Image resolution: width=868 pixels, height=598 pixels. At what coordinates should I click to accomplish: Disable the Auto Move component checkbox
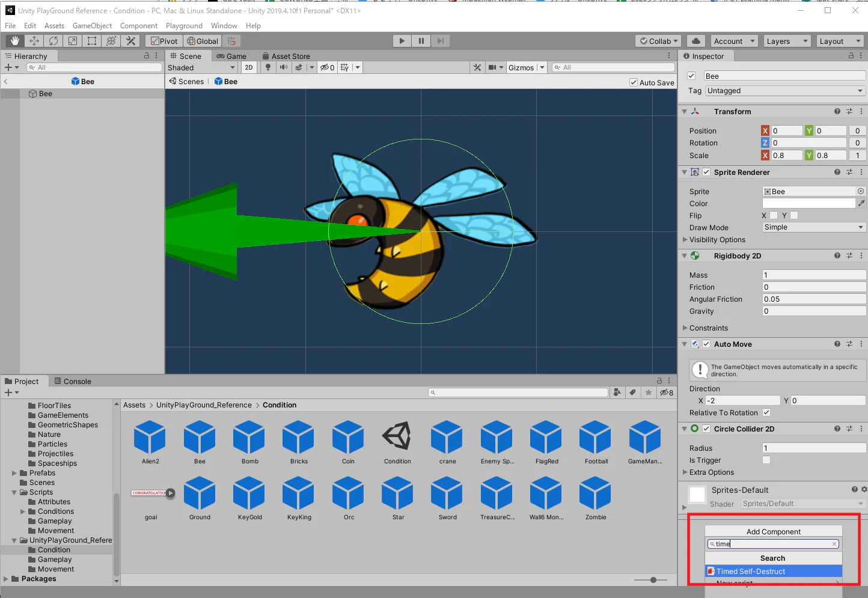(706, 344)
